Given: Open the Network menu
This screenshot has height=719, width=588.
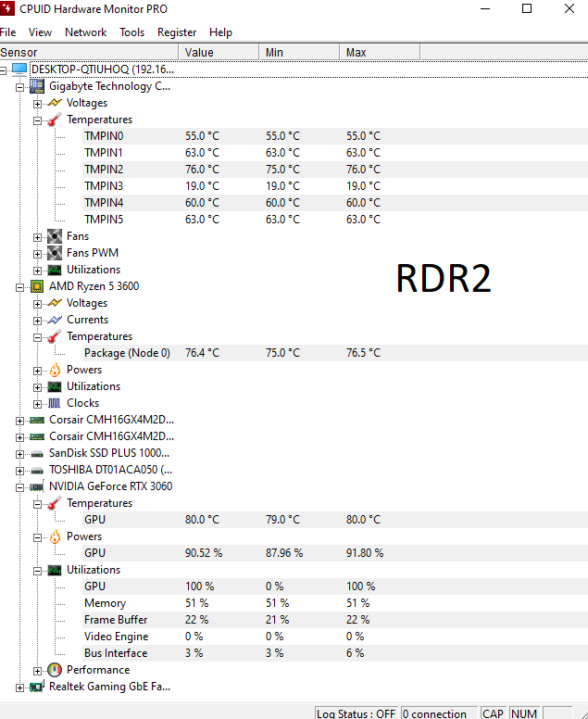Looking at the screenshot, I should pyautogui.click(x=86, y=32).
